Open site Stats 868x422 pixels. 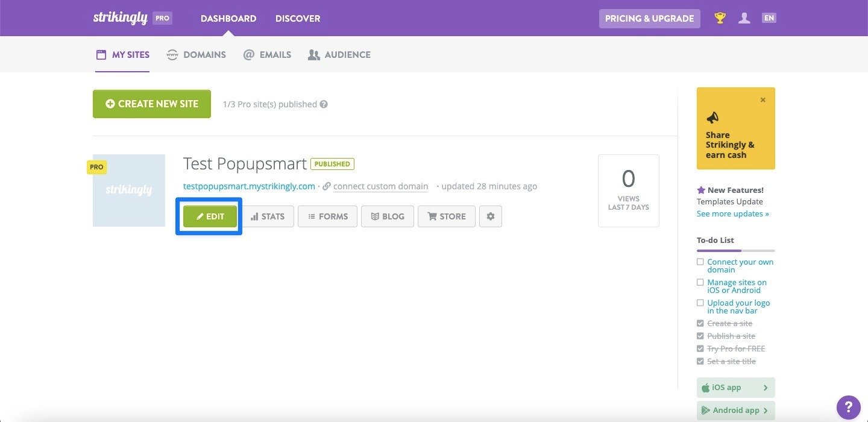(x=268, y=216)
